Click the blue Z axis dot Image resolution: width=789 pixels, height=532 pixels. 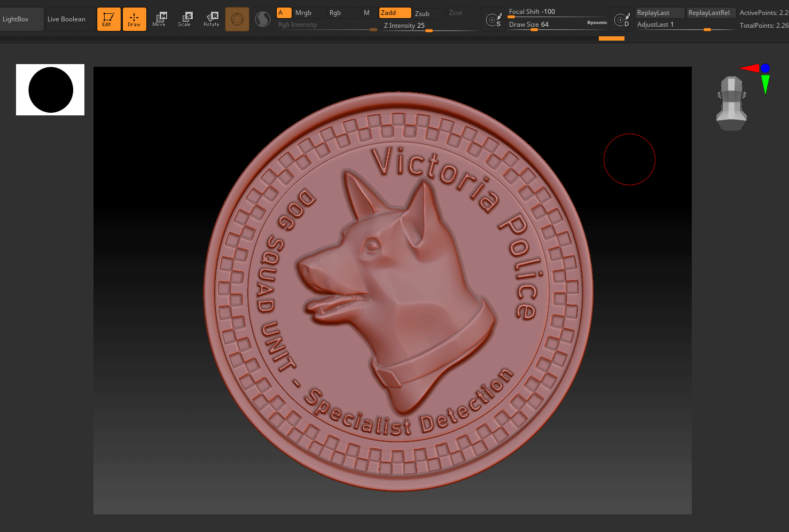(765, 68)
